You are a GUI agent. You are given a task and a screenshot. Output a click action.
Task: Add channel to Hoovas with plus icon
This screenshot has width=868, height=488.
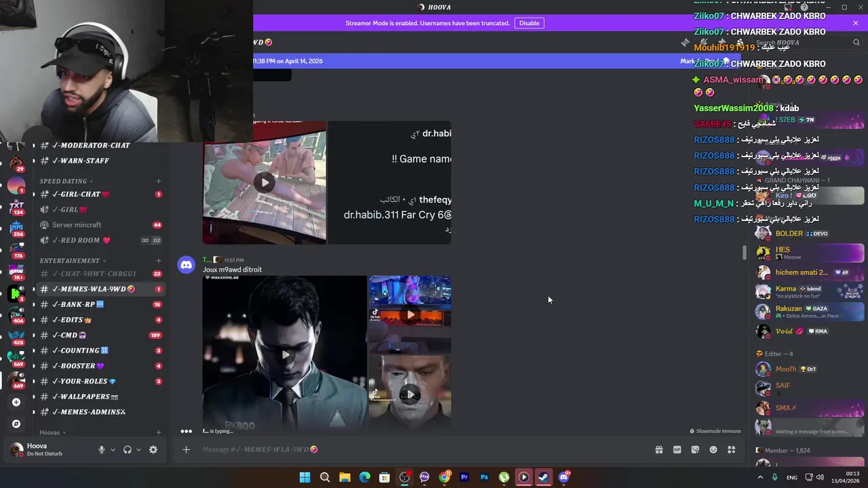coord(158,432)
